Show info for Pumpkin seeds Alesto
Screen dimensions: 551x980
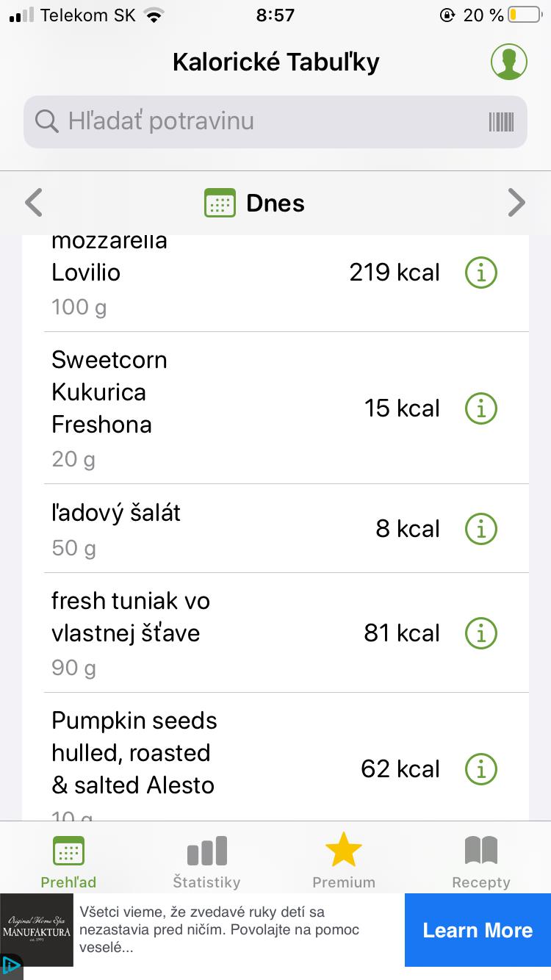(x=481, y=769)
